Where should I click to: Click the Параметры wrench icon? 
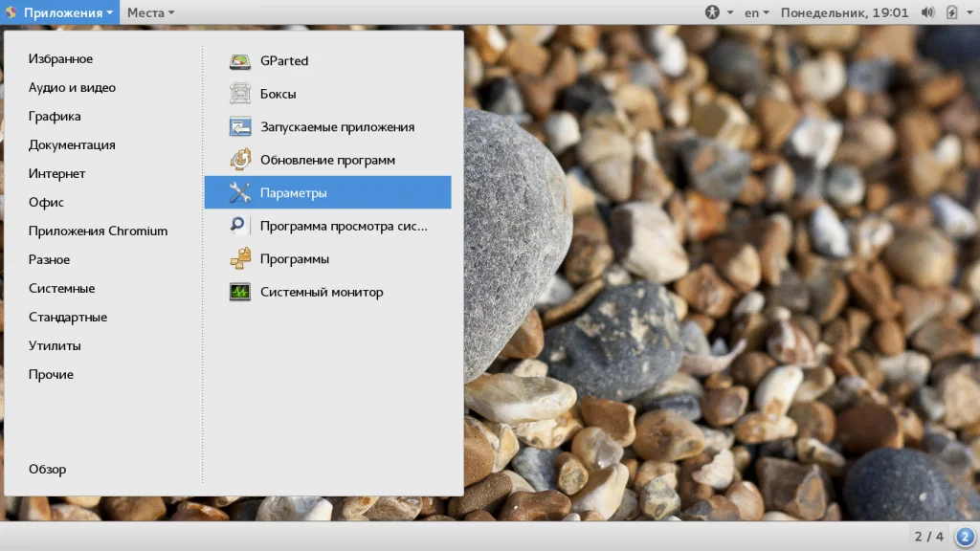click(x=240, y=192)
